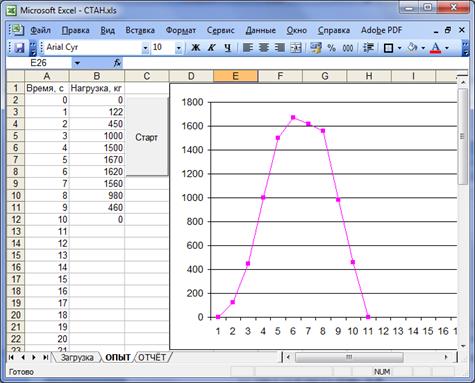Screen dimensions: 475x383
Task: Open the Name Box dropdown arrow
Action: point(77,63)
